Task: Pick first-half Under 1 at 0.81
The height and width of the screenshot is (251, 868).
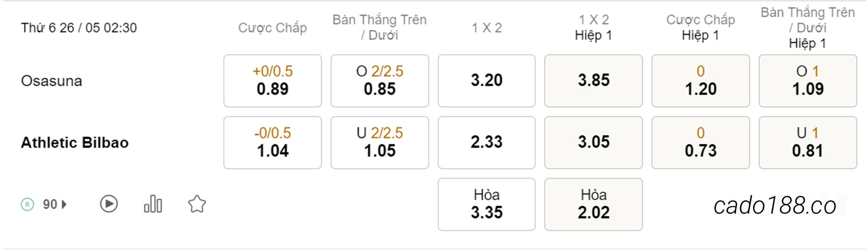Action: point(808,143)
